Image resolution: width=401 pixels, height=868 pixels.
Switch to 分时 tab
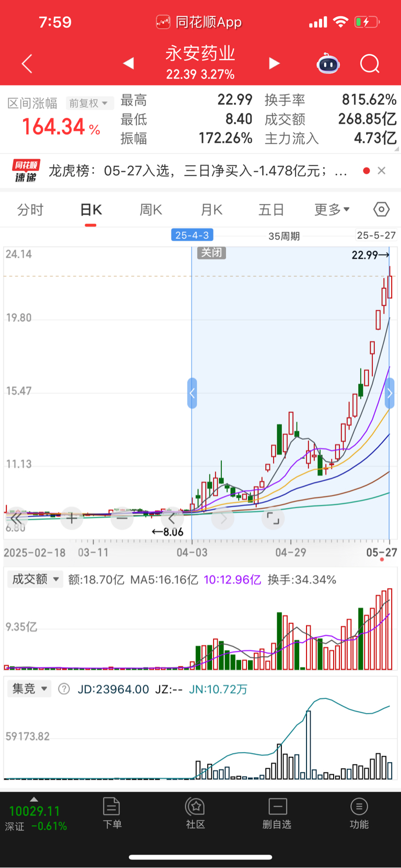coord(30,209)
